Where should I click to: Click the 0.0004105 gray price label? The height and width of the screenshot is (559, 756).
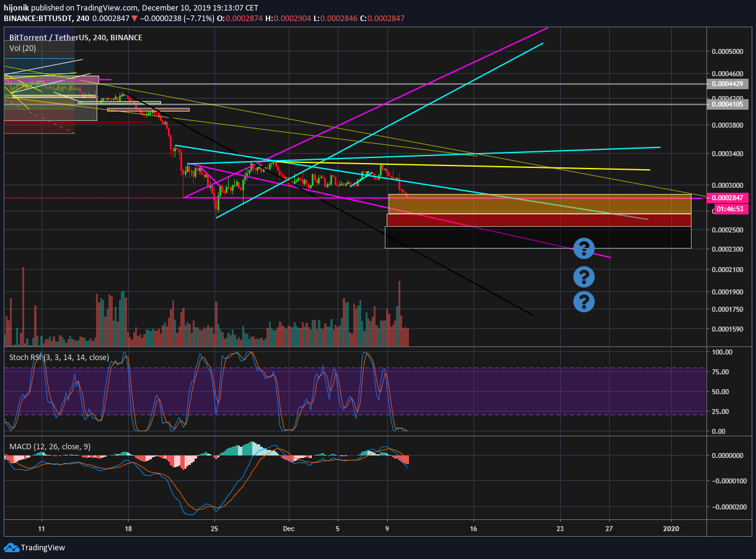(727, 105)
